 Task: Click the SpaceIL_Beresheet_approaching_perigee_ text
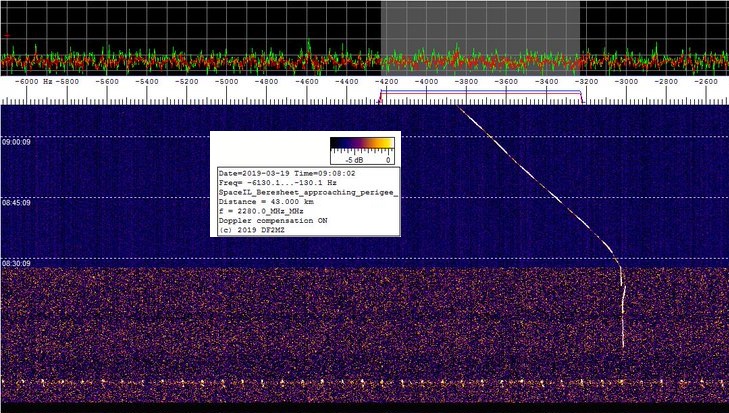(308, 192)
